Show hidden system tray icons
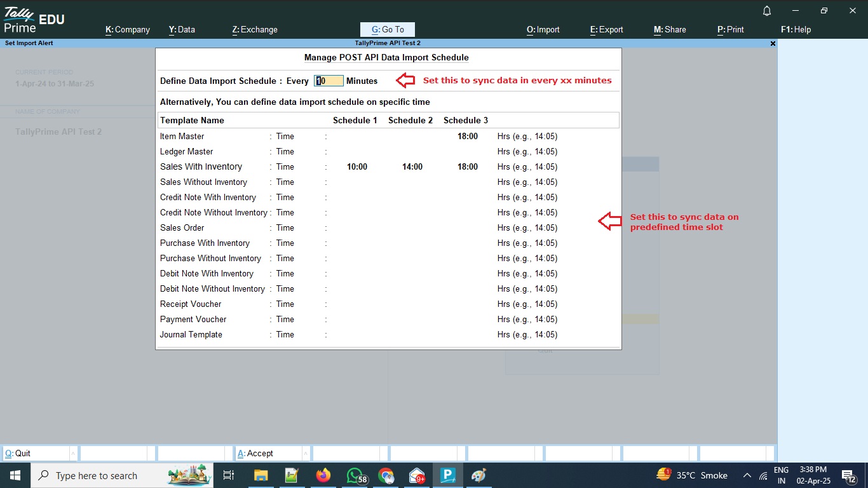Image resolution: width=868 pixels, height=488 pixels. (747, 475)
